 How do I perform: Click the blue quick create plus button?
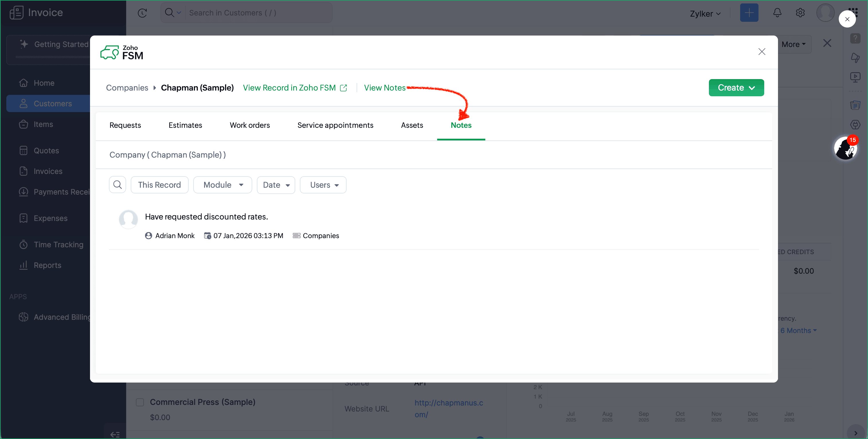749,13
